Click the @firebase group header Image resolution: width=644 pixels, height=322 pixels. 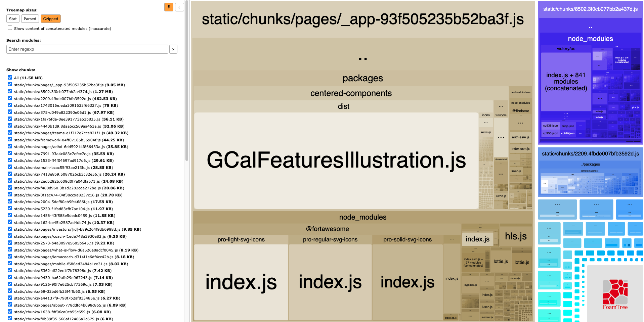click(521, 111)
